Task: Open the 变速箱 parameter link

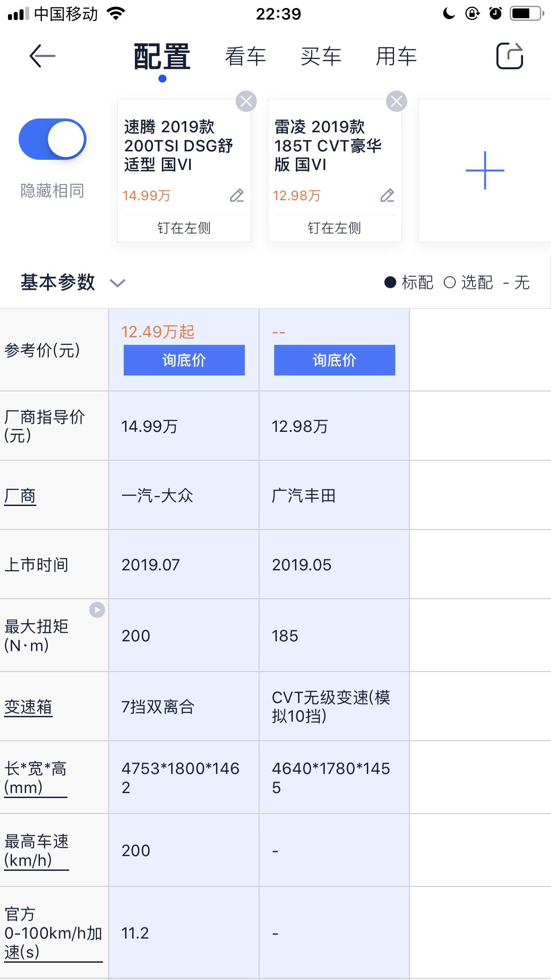Action: tap(28, 707)
